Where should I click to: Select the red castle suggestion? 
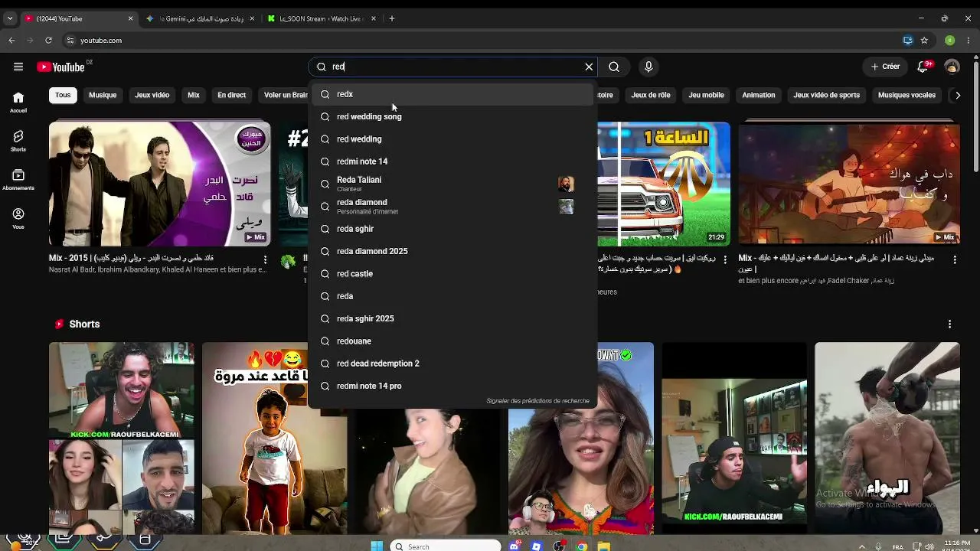[x=452, y=274]
